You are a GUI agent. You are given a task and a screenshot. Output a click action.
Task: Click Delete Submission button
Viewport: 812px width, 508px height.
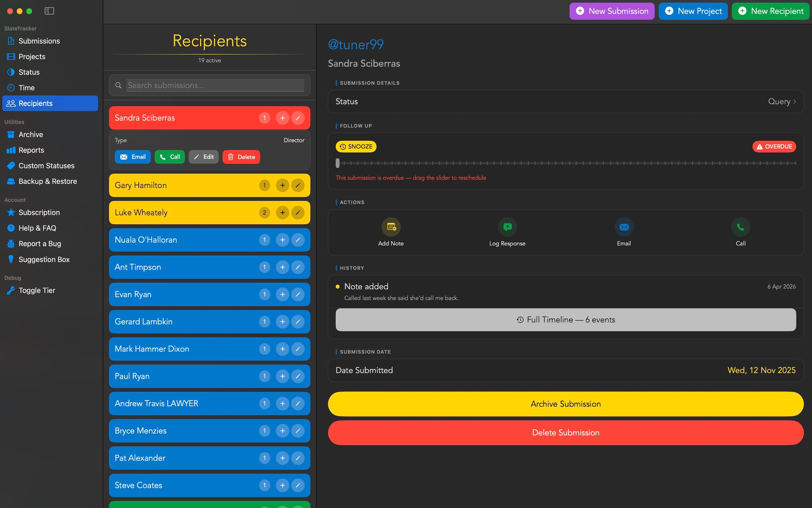pos(566,433)
